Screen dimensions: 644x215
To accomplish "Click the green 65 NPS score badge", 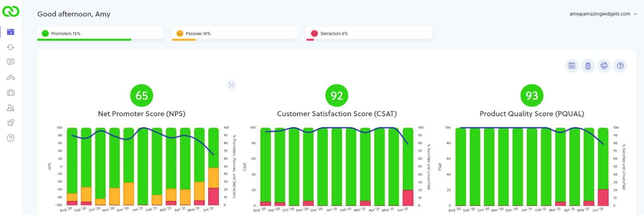I will (x=142, y=96).
